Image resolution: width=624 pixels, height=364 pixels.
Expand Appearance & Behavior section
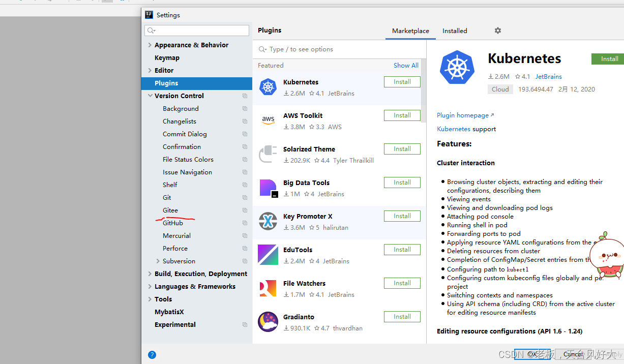coord(150,45)
